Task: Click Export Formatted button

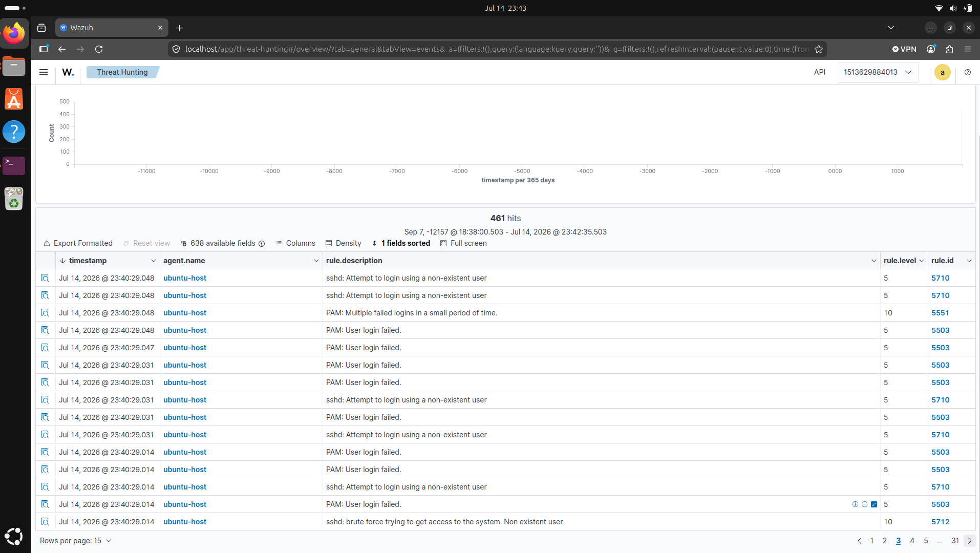Action: pos(78,243)
